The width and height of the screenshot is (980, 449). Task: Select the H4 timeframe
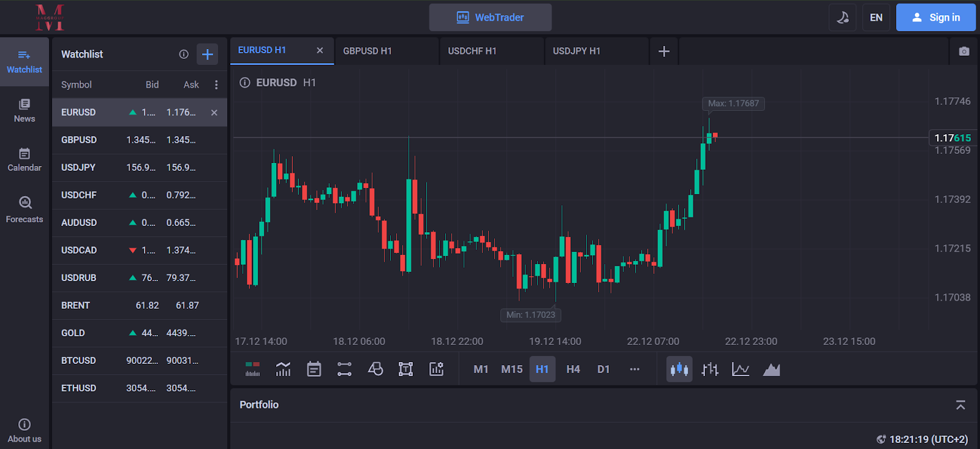click(573, 369)
